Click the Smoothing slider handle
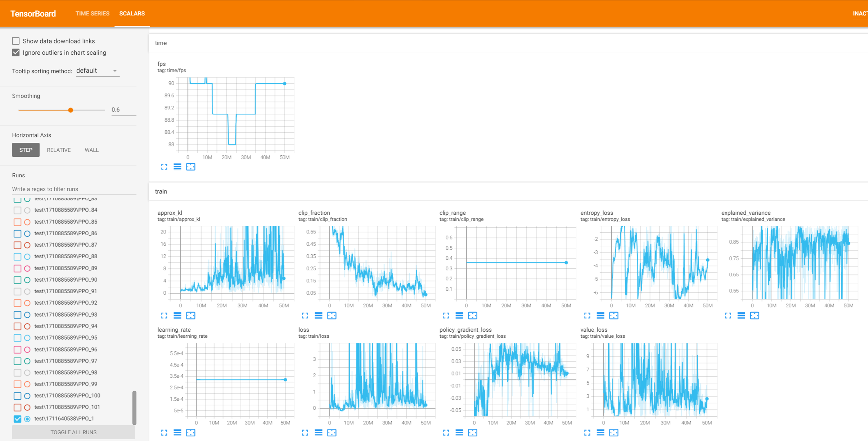Viewport: 868px width, 441px height. click(x=71, y=110)
